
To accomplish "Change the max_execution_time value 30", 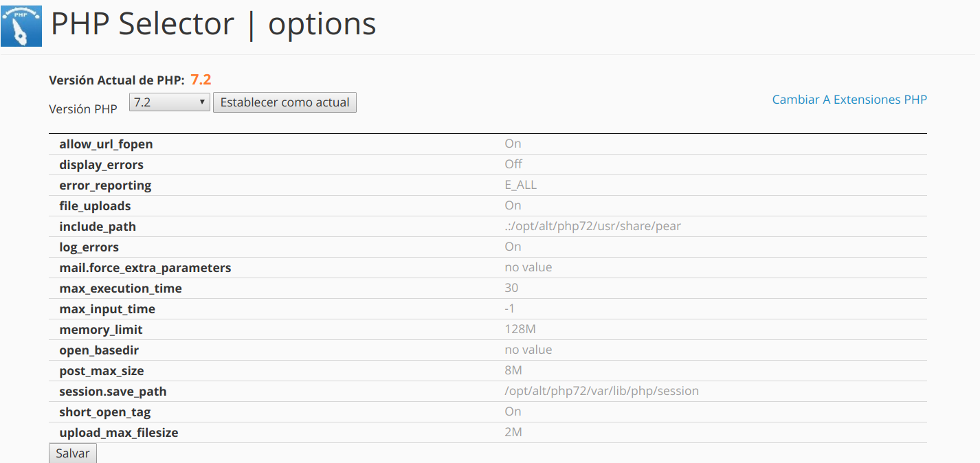I will (x=511, y=288).
